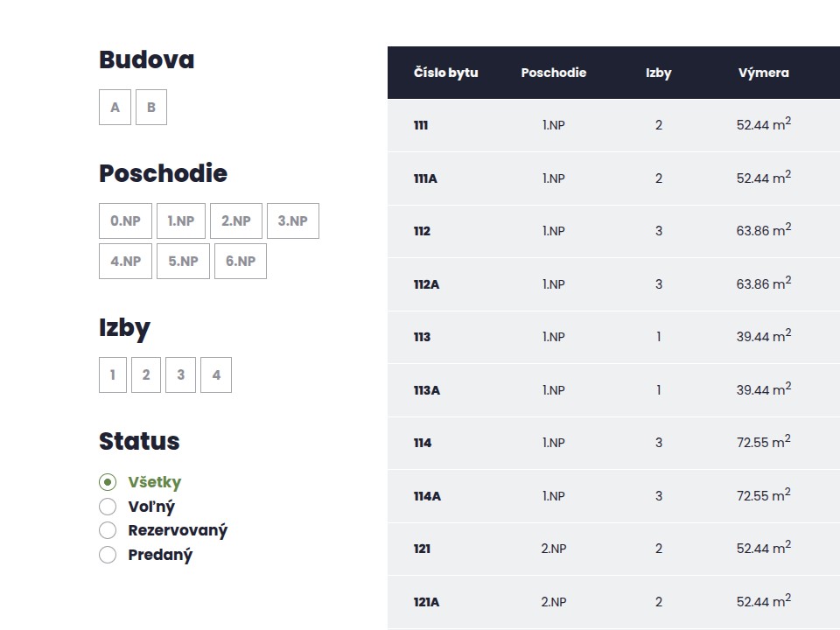The image size is (840, 630).
Task: Filter by one-room apartments
Action: click(112, 374)
